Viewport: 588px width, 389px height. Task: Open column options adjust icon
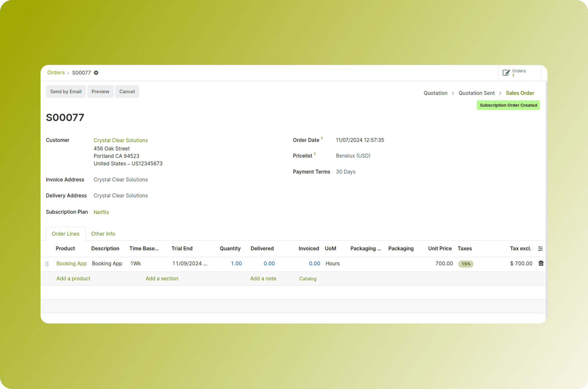pyautogui.click(x=540, y=249)
